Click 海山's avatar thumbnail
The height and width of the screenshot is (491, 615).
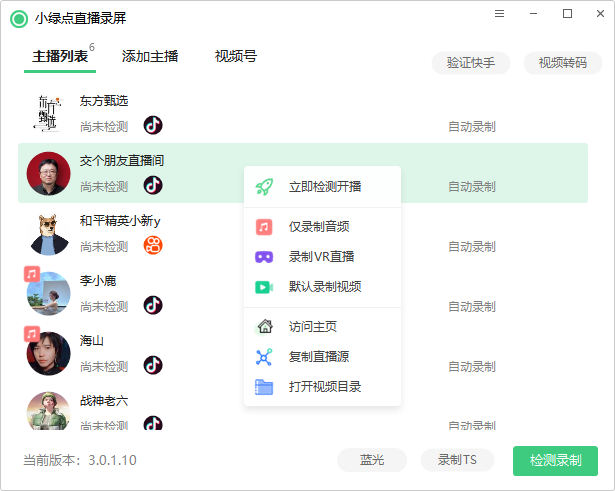click(49, 353)
